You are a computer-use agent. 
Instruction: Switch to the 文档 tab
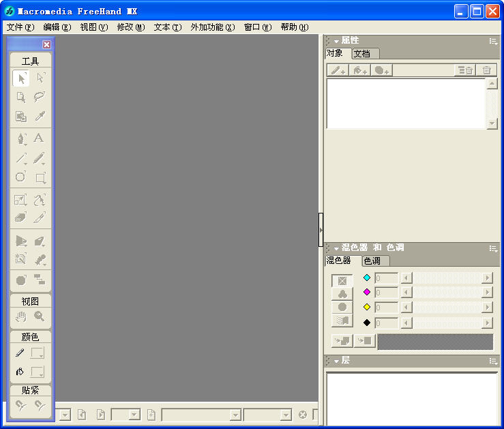pyautogui.click(x=366, y=54)
